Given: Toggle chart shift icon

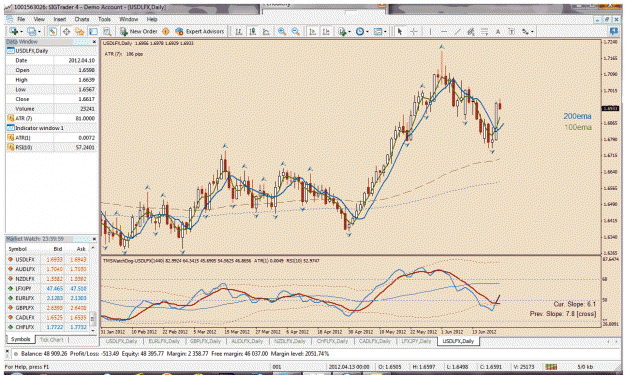Looking at the screenshot, I should pyautogui.click(x=326, y=31).
